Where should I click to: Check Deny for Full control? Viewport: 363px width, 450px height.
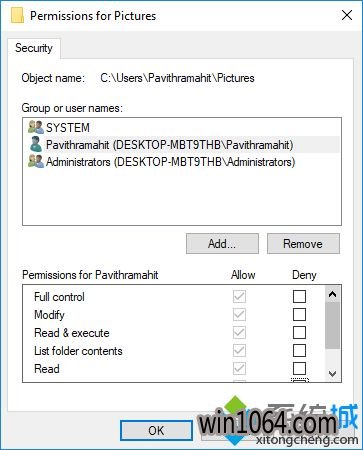(299, 296)
